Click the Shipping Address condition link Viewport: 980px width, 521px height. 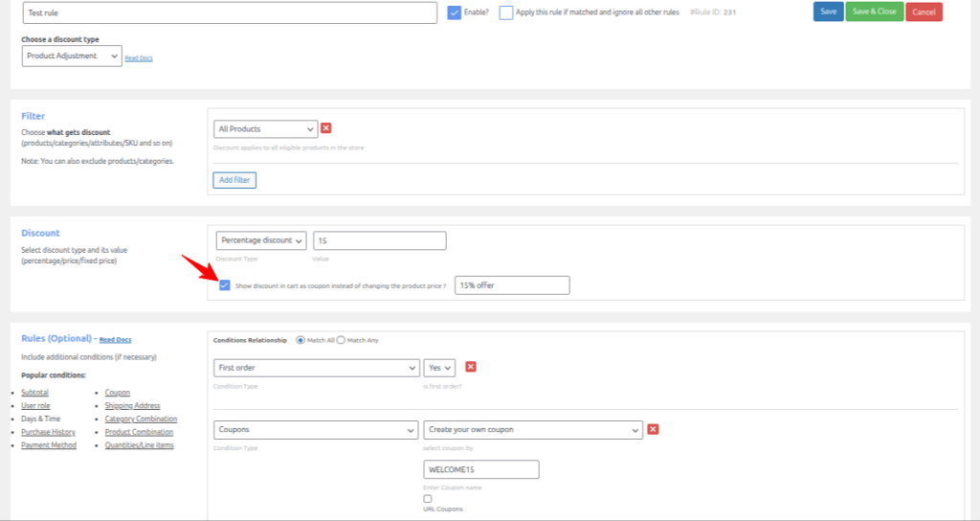(132, 405)
